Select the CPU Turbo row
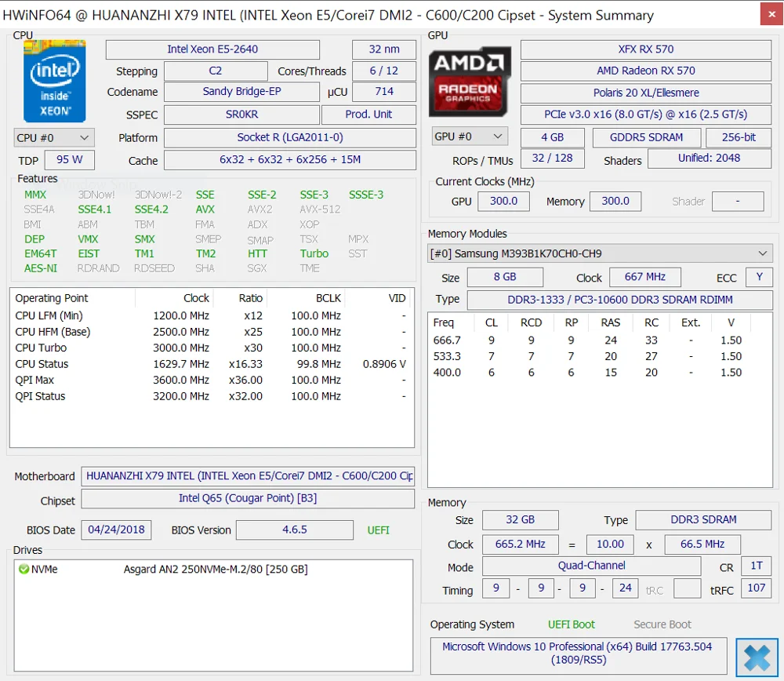784x681 pixels. (212, 348)
